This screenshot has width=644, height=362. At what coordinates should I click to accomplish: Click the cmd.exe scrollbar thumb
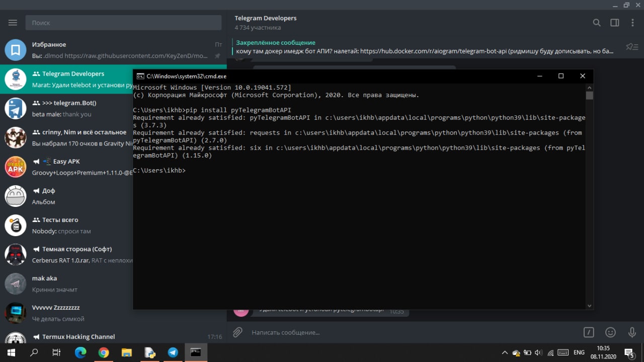[589, 96]
